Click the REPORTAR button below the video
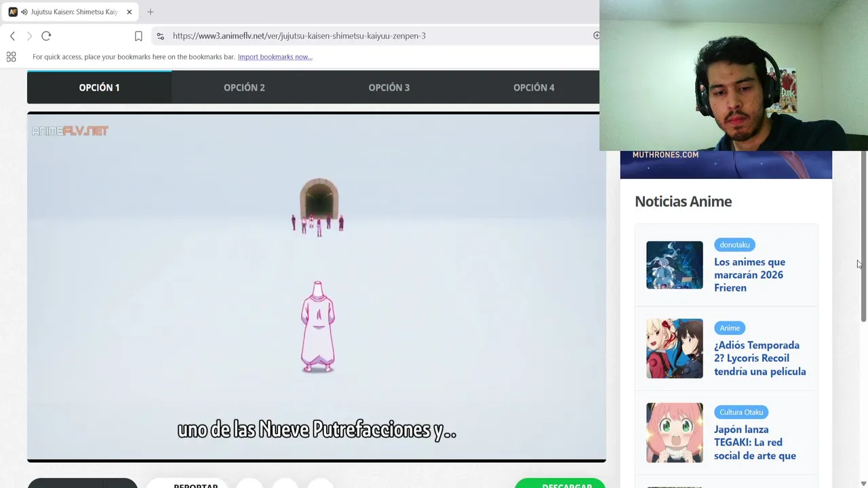 click(195, 484)
